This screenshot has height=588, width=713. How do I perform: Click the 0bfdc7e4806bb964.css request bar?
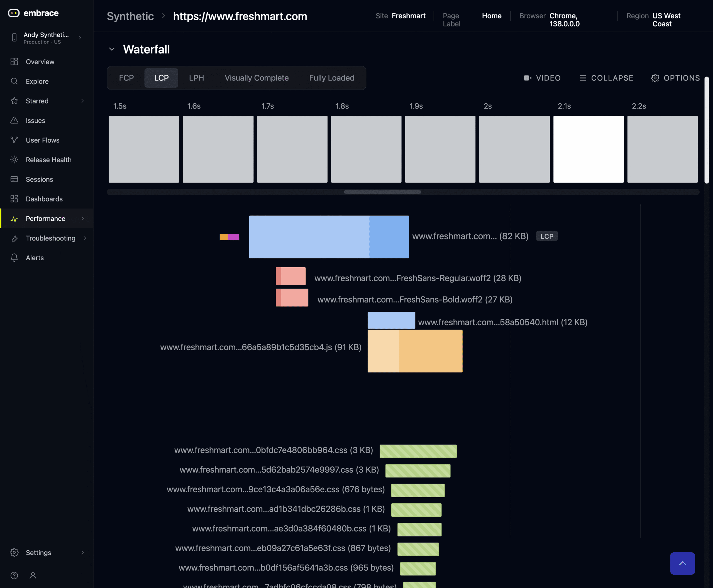tap(418, 451)
